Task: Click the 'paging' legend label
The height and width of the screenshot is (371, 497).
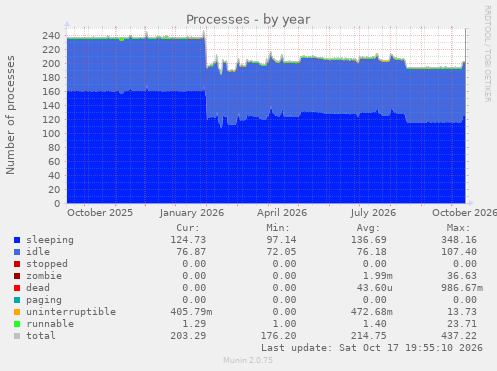Action: coord(44,300)
